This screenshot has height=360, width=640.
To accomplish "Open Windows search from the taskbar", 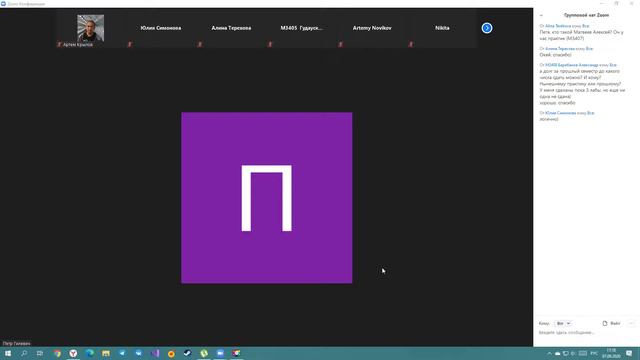I will [x=24, y=353].
